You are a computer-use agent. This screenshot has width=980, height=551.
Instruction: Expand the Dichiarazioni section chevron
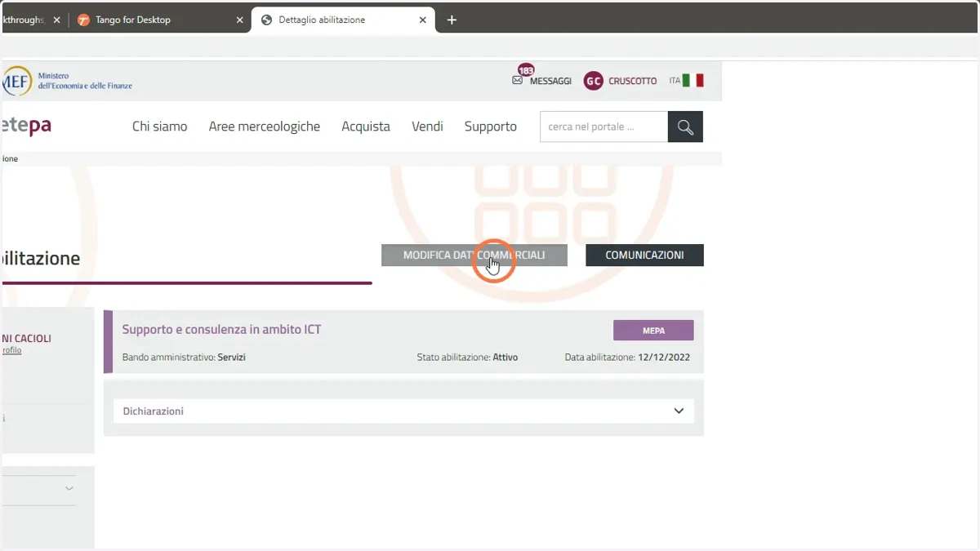pyautogui.click(x=679, y=411)
